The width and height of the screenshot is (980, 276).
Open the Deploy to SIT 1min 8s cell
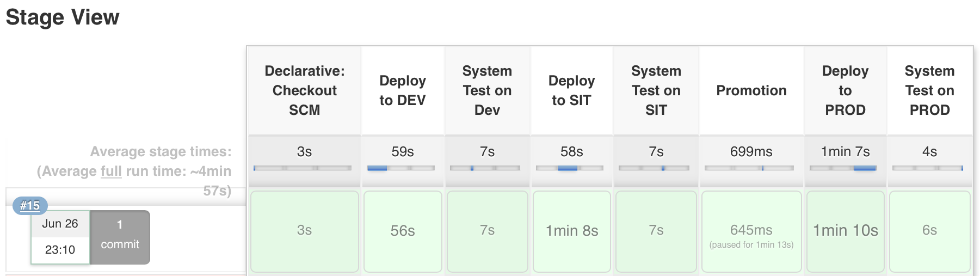(572, 231)
